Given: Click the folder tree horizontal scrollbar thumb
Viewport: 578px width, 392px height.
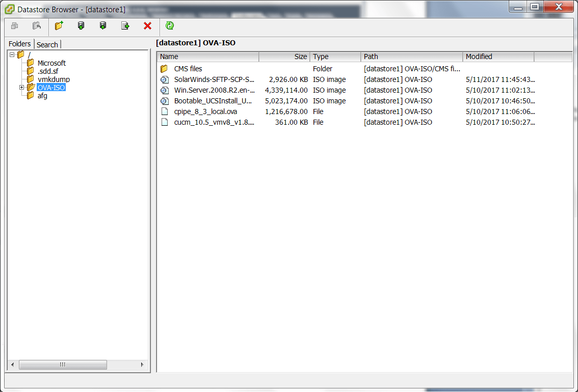Looking at the screenshot, I should pyautogui.click(x=63, y=365).
